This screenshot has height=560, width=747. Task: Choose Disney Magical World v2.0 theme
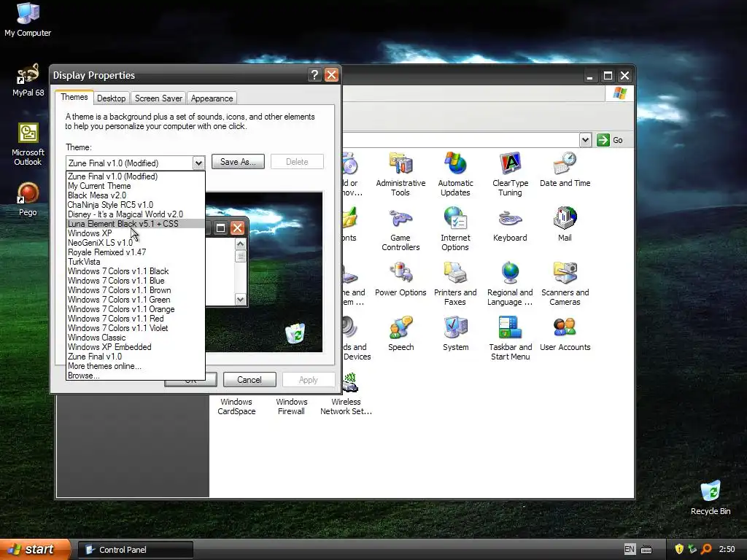point(136,214)
